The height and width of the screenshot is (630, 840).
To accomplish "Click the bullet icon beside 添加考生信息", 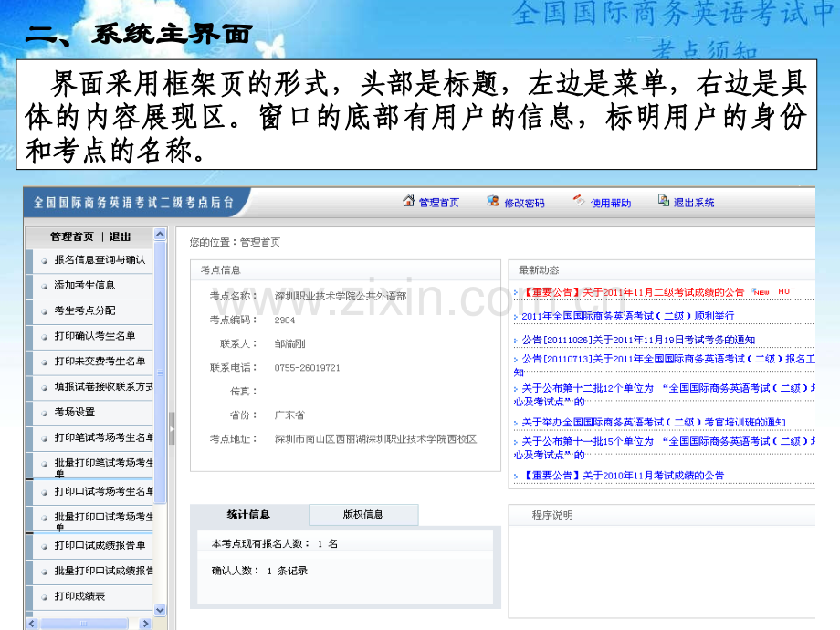I will pyautogui.click(x=45, y=286).
